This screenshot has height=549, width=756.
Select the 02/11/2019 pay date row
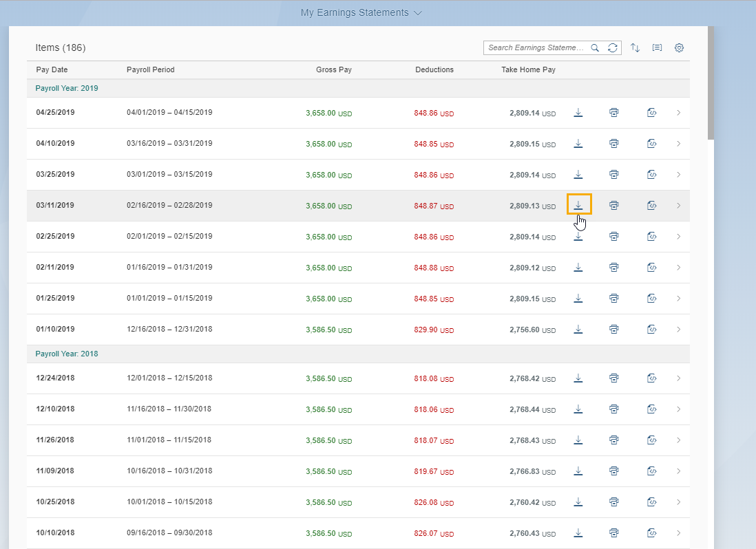55,268
